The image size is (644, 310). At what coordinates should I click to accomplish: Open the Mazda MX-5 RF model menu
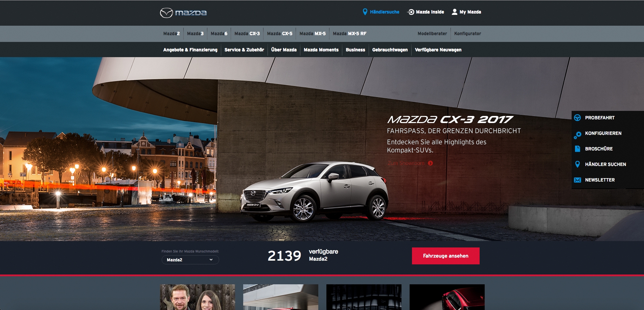point(349,33)
